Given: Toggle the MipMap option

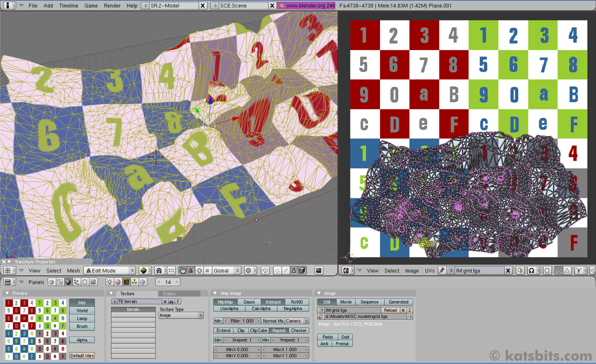Looking at the screenshot, I should pos(225,302).
